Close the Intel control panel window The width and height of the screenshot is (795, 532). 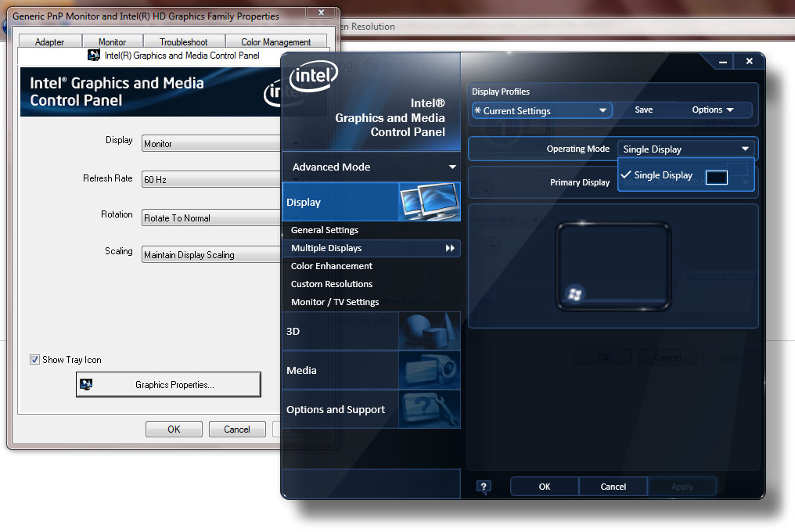coord(750,61)
